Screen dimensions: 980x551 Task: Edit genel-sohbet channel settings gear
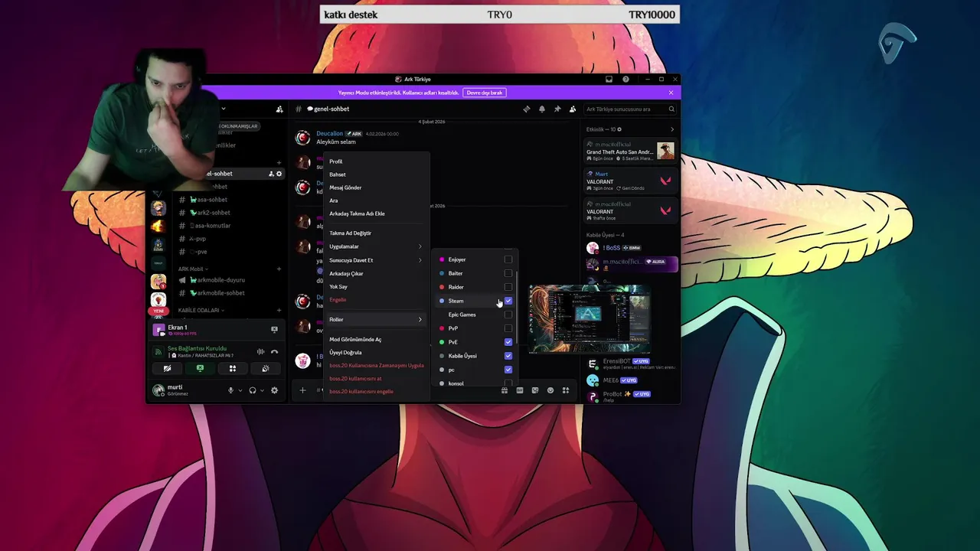click(279, 174)
